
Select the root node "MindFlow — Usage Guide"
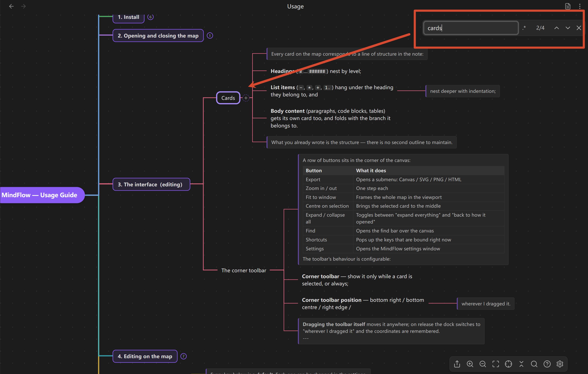click(x=42, y=195)
